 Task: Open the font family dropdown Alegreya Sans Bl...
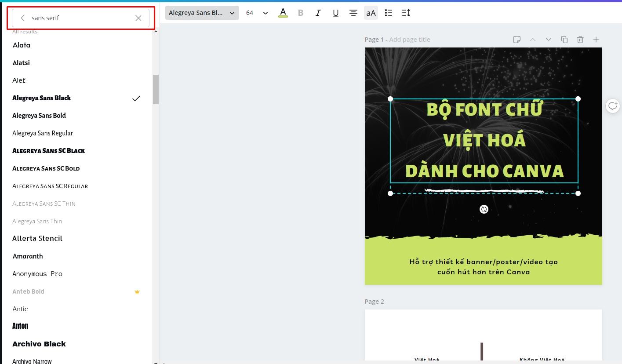pyautogui.click(x=202, y=13)
